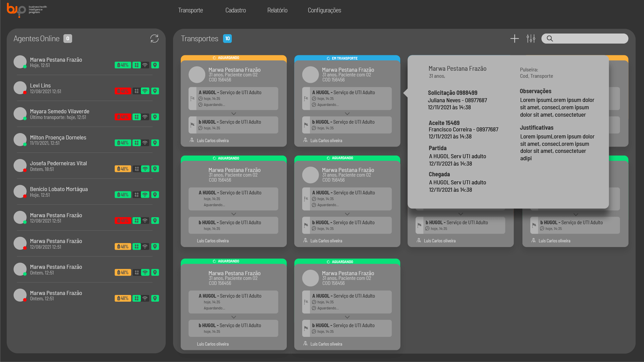Click Levi Lins 4G indicator
644x362 pixels.
[x=137, y=91]
